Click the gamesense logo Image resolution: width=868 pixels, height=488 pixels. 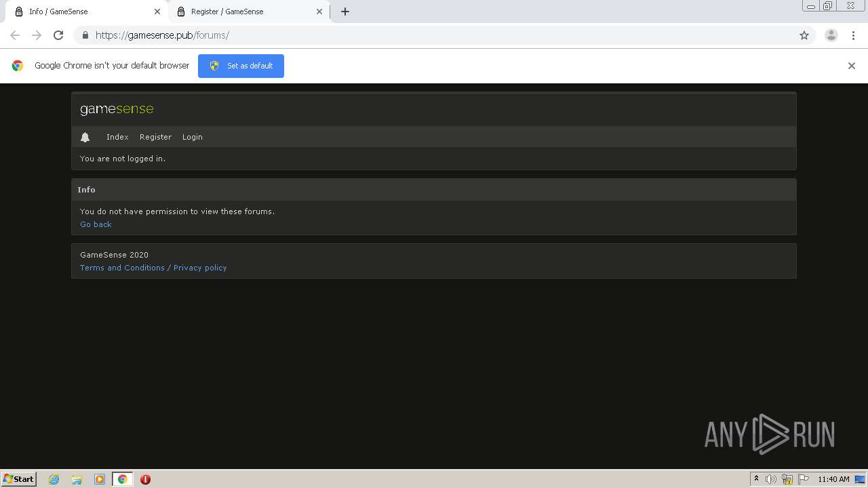[x=117, y=109]
